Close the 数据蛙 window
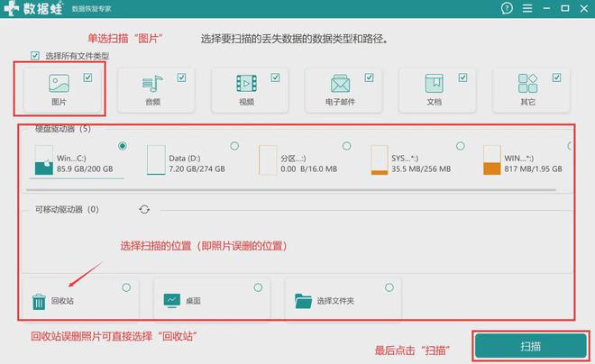Image resolution: width=595 pixels, height=364 pixels. [x=584, y=8]
